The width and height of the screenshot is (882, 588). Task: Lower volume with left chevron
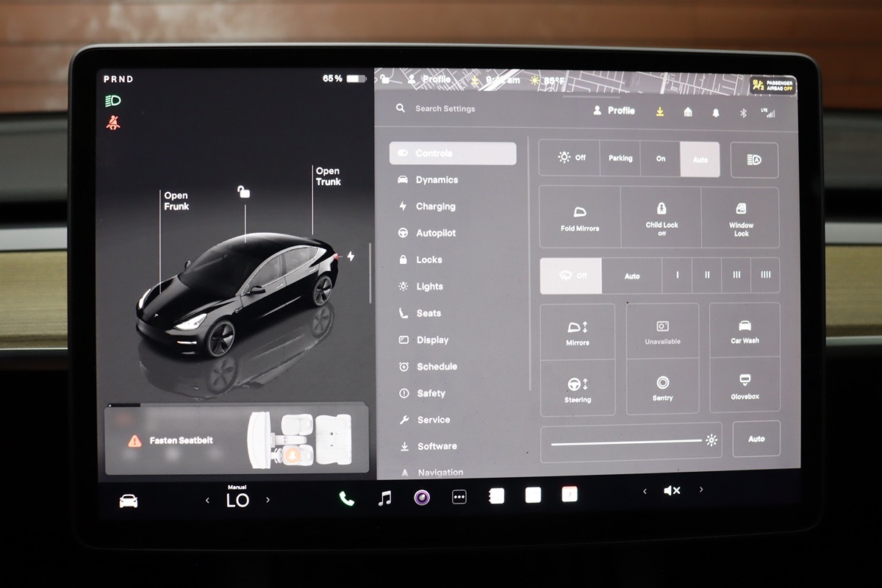645,491
